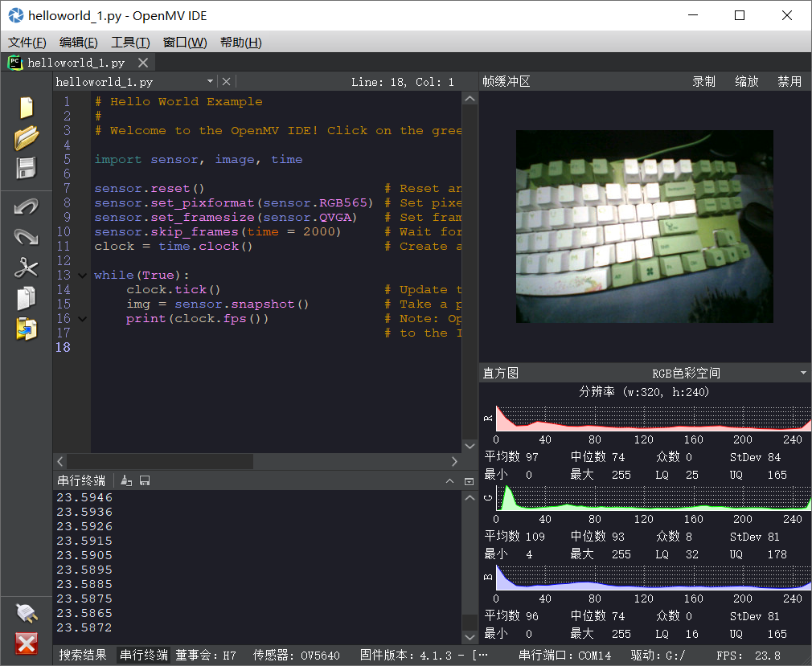The image size is (812, 666).
Task: Click the Cut scissors icon
Action: coord(27,268)
